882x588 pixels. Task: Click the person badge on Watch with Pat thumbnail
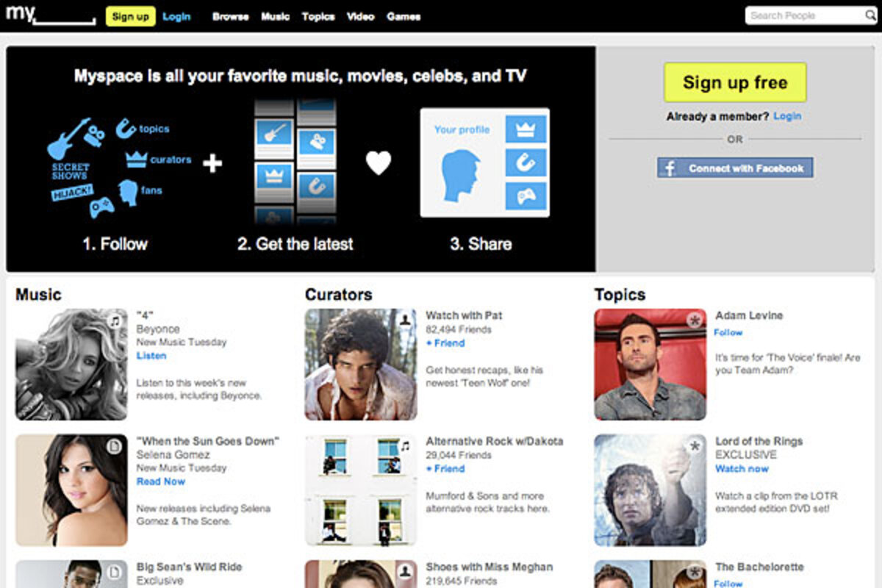(404, 320)
